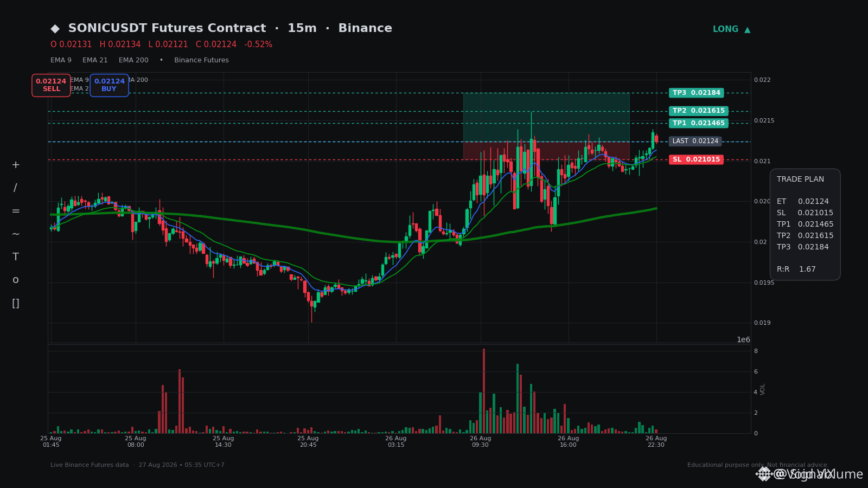Click the diamond icon before SONICUSDT
The height and width of the screenshot is (488, 868).
55,29
